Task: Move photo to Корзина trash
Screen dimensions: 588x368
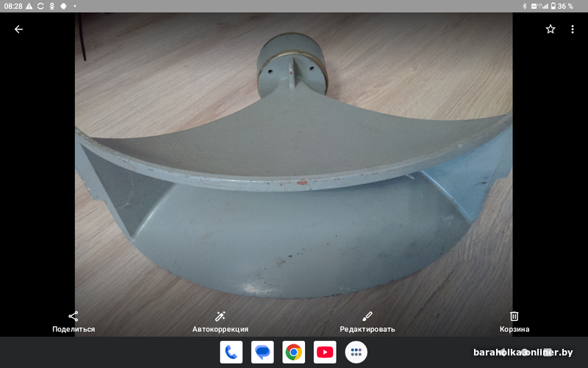Action: pyautogui.click(x=514, y=322)
